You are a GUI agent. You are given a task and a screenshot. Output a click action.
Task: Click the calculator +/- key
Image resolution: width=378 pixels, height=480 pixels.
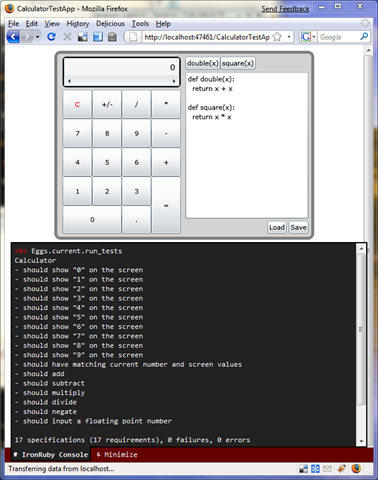pos(107,104)
